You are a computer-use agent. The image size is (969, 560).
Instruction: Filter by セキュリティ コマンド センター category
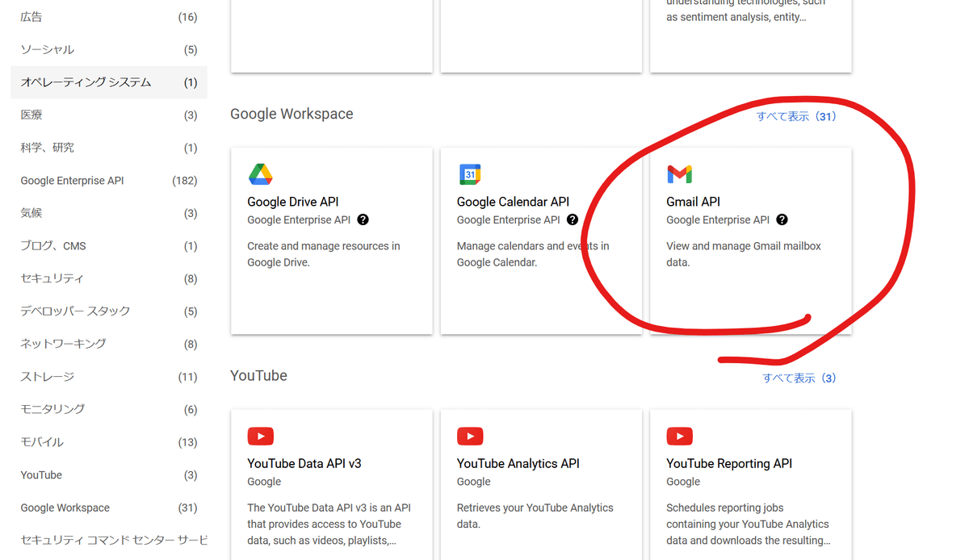coord(109,540)
